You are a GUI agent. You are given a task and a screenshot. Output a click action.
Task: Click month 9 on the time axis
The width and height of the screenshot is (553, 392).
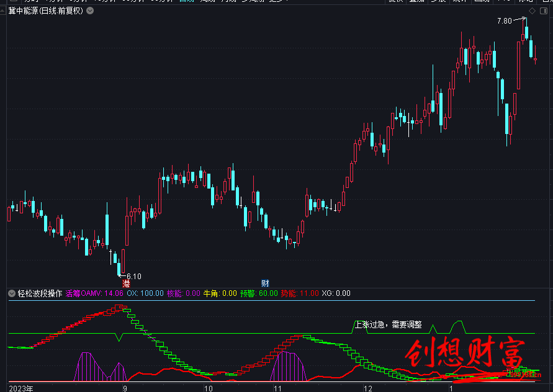tap(125, 388)
